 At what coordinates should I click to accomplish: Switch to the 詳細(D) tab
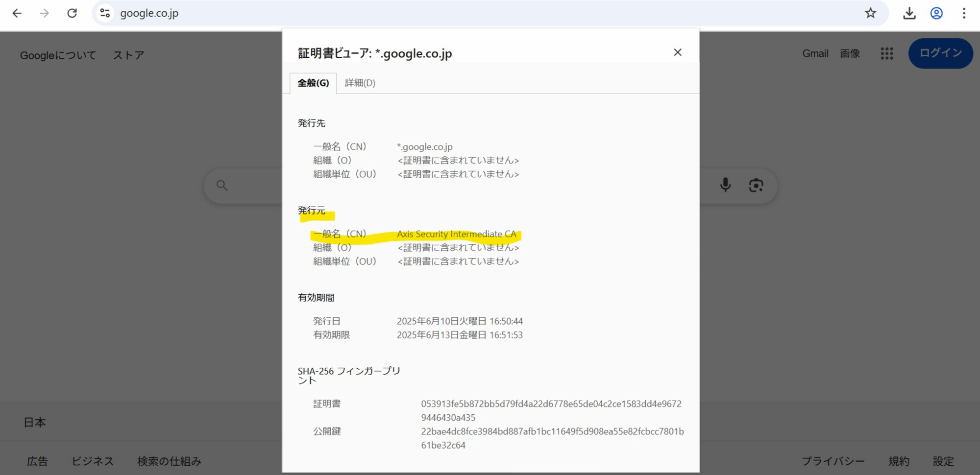pyautogui.click(x=360, y=83)
